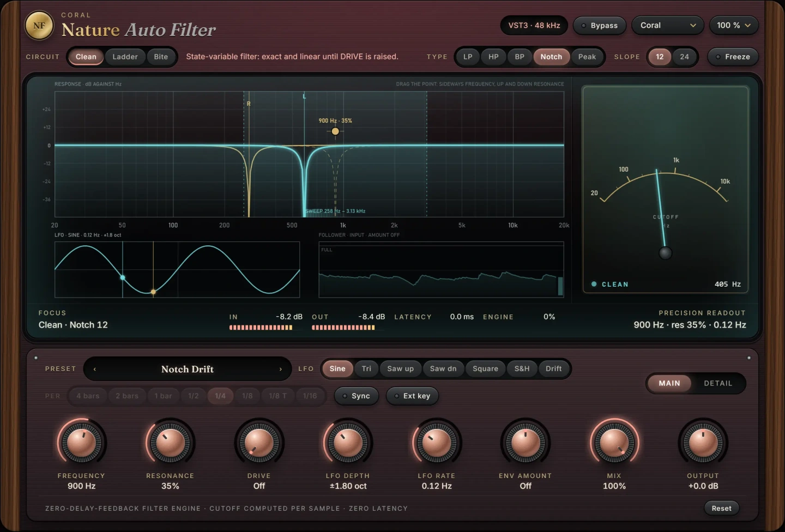Viewport: 785px width, 532px height.
Task: Go to the previous preset arrow
Action: pos(95,369)
